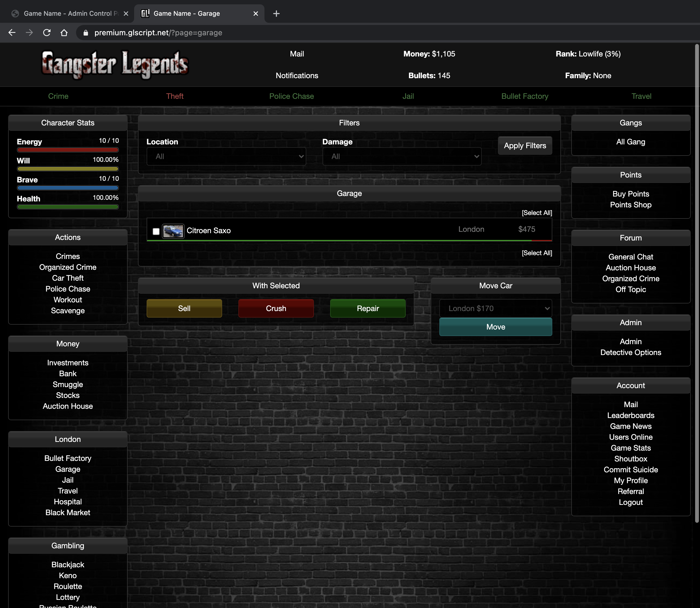Open a new tab with the plus icon
700x608 pixels.
tap(276, 14)
